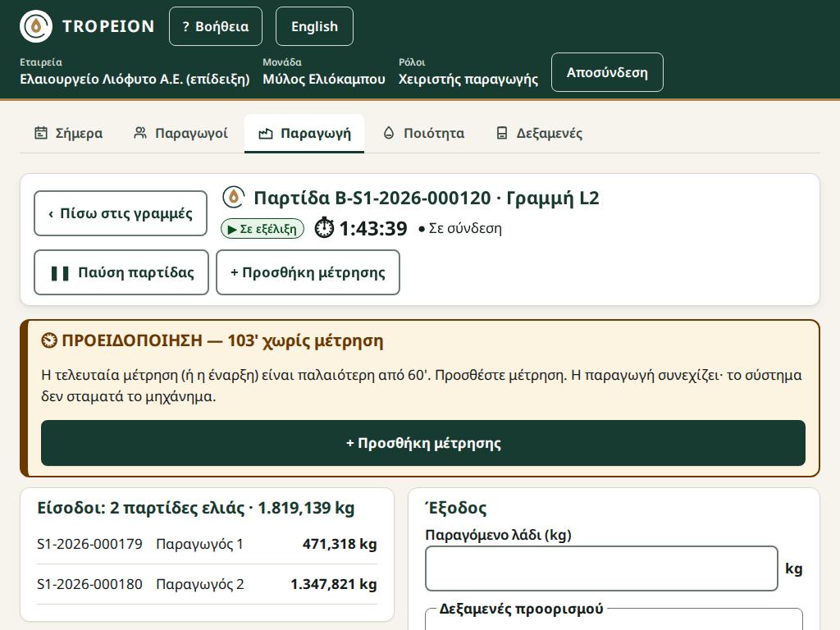Click the tank icon on Δεξαμενές tab

pyautogui.click(x=502, y=133)
